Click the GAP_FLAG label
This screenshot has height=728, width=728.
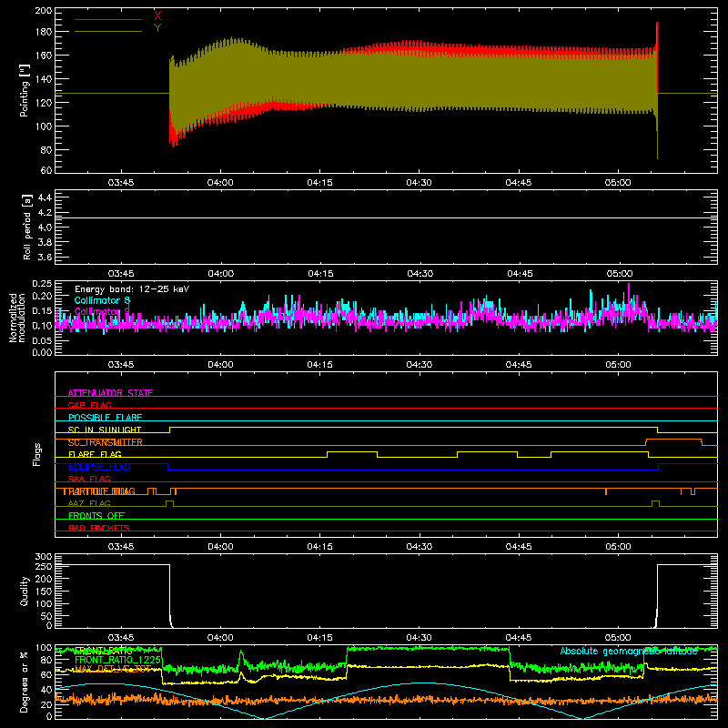(x=89, y=405)
